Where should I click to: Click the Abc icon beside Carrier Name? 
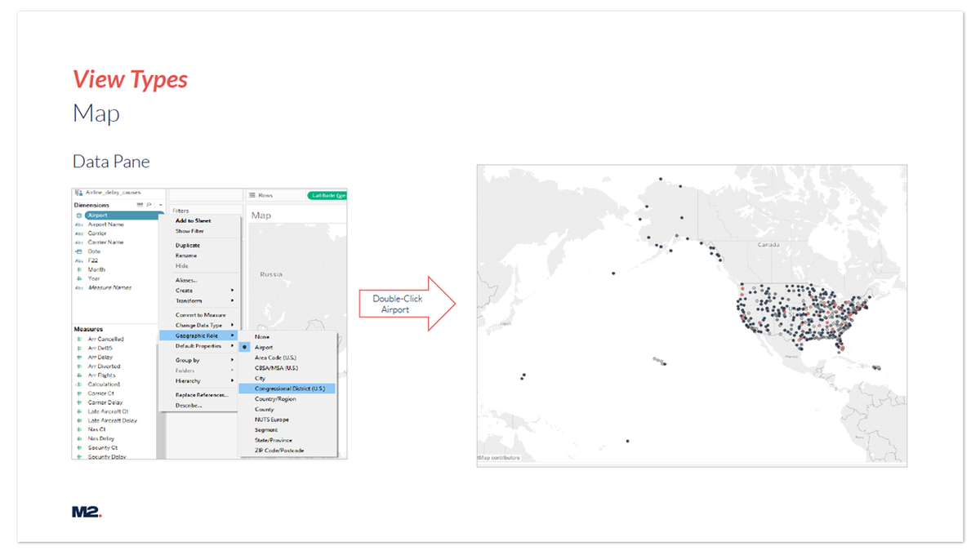coord(79,242)
